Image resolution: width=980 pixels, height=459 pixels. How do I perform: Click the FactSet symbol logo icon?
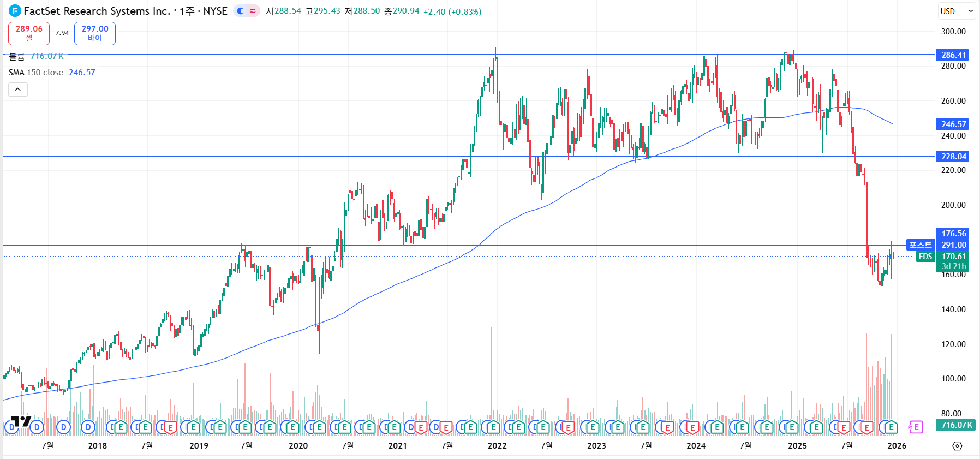(15, 11)
